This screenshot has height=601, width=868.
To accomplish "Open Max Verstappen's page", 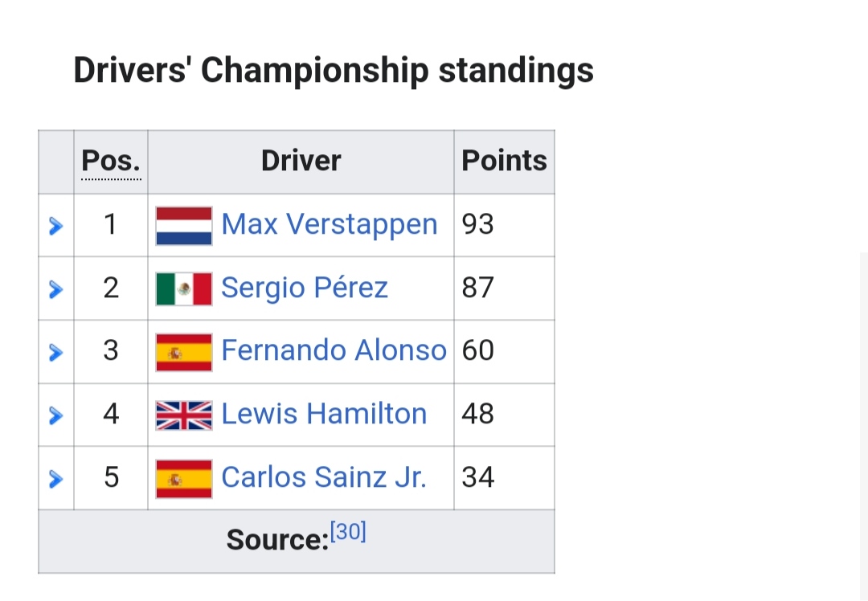I will [329, 224].
